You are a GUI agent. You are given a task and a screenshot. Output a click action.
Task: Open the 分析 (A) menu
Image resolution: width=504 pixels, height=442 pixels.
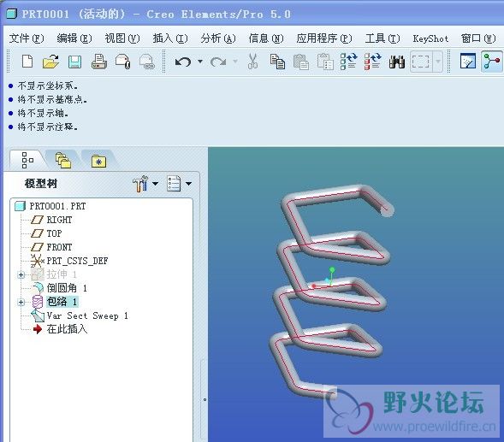point(218,38)
